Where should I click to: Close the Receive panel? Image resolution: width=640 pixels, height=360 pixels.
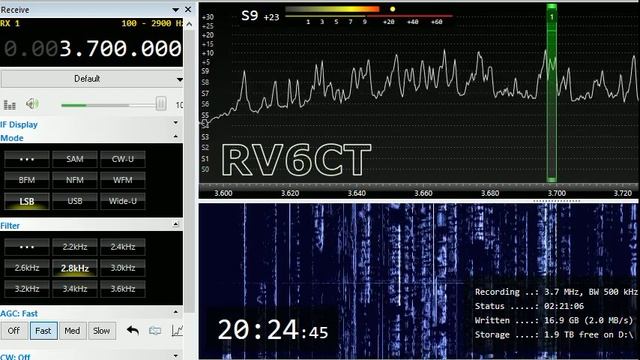188,9
